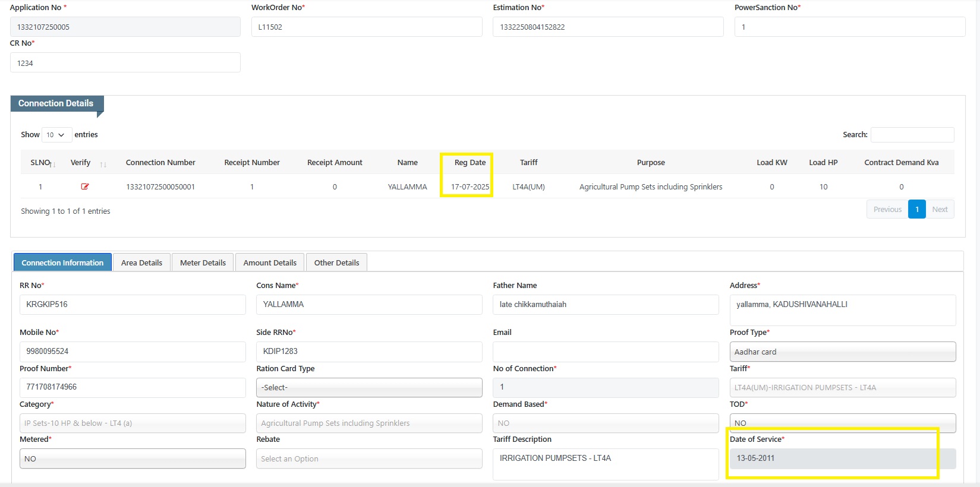Sort table by SLNO column arrows

53,164
